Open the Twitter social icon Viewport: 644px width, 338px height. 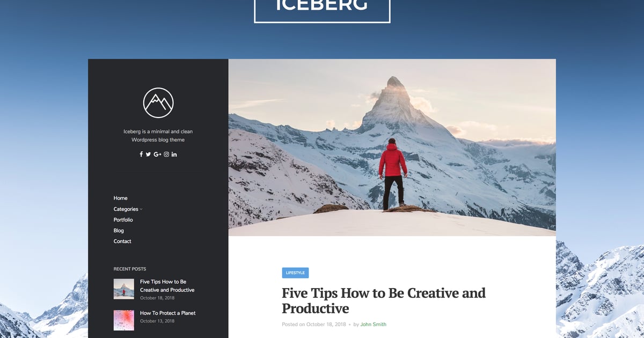pos(148,155)
